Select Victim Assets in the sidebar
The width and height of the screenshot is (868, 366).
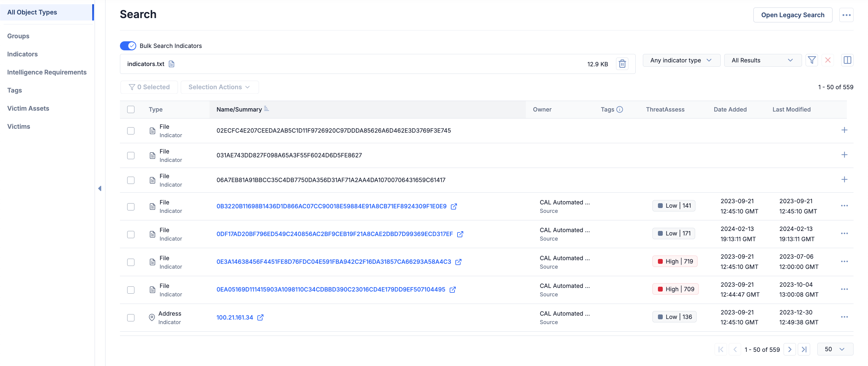coord(28,108)
